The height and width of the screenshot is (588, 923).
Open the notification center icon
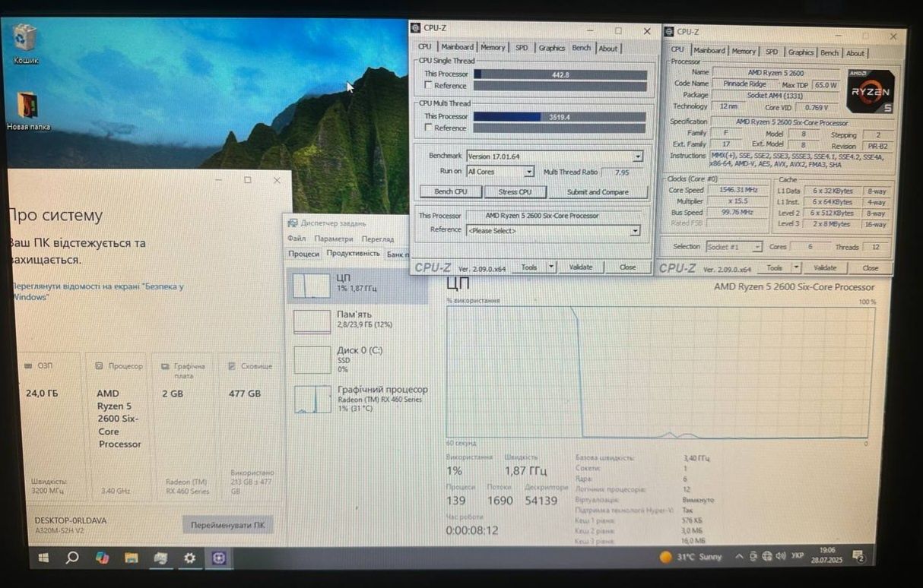(x=858, y=556)
